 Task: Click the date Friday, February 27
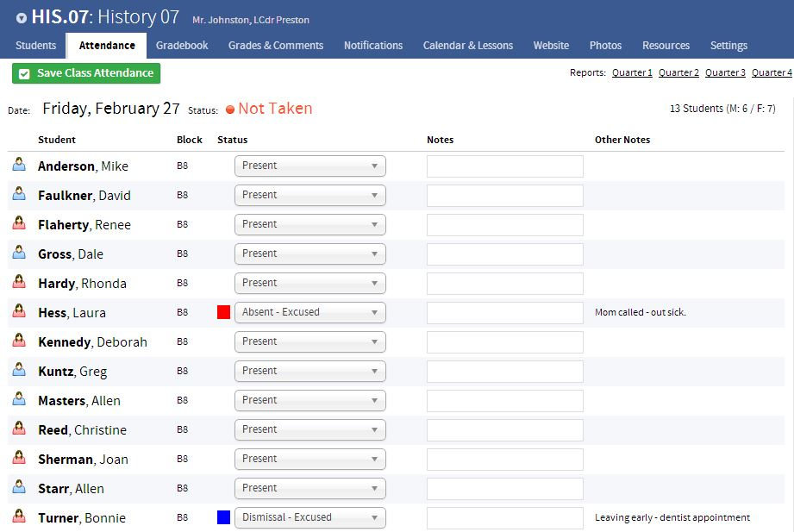coord(111,109)
